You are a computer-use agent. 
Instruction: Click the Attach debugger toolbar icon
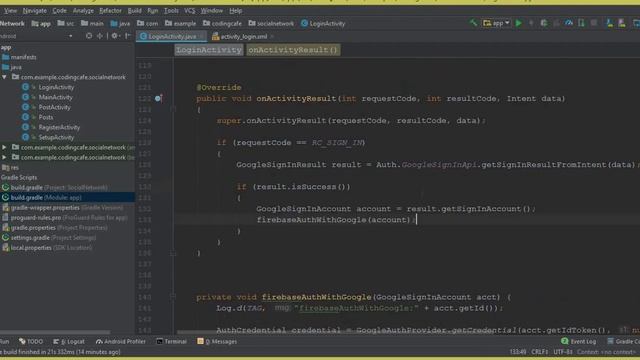click(x=581, y=23)
